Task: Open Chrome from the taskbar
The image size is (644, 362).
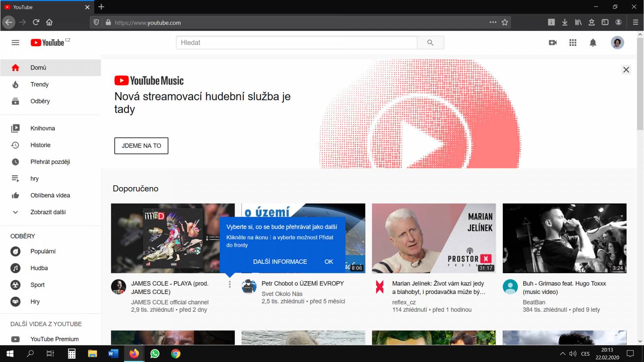Action: [175, 354]
